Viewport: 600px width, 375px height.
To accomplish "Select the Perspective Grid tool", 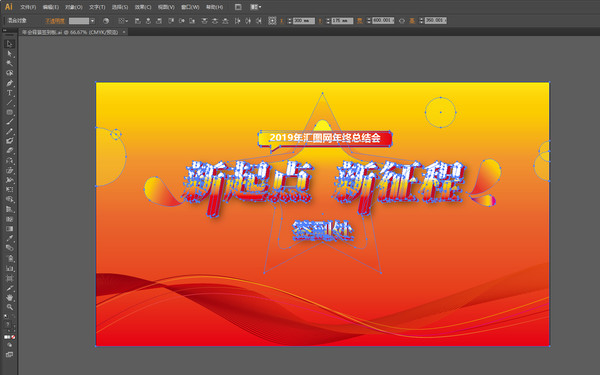I will pyautogui.click(x=10, y=209).
